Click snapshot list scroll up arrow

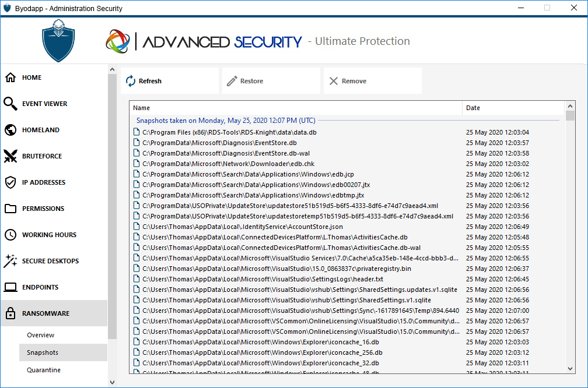[x=570, y=106]
